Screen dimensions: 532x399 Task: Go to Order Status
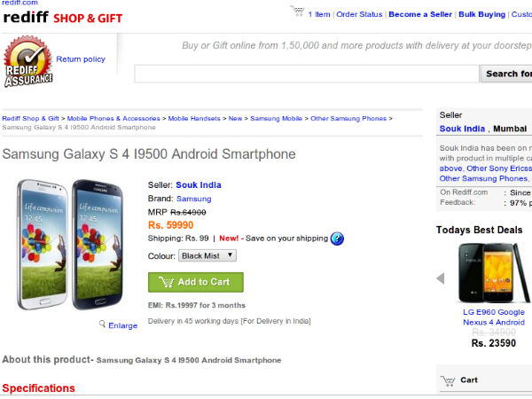[x=359, y=14]
